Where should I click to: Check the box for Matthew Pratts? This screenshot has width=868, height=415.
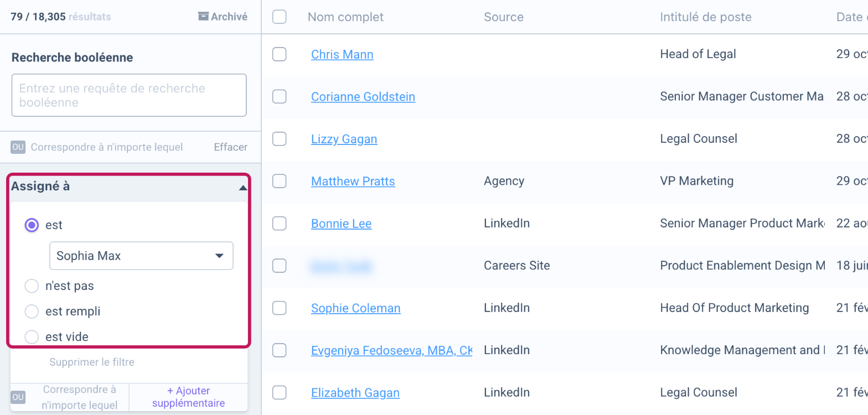tap(280, 181)
